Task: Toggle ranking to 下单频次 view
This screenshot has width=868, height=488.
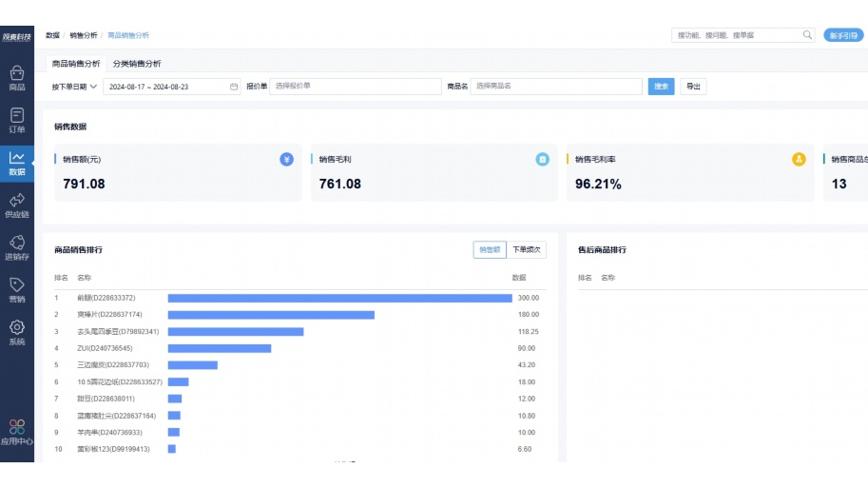Action: (x=526, y=249)
